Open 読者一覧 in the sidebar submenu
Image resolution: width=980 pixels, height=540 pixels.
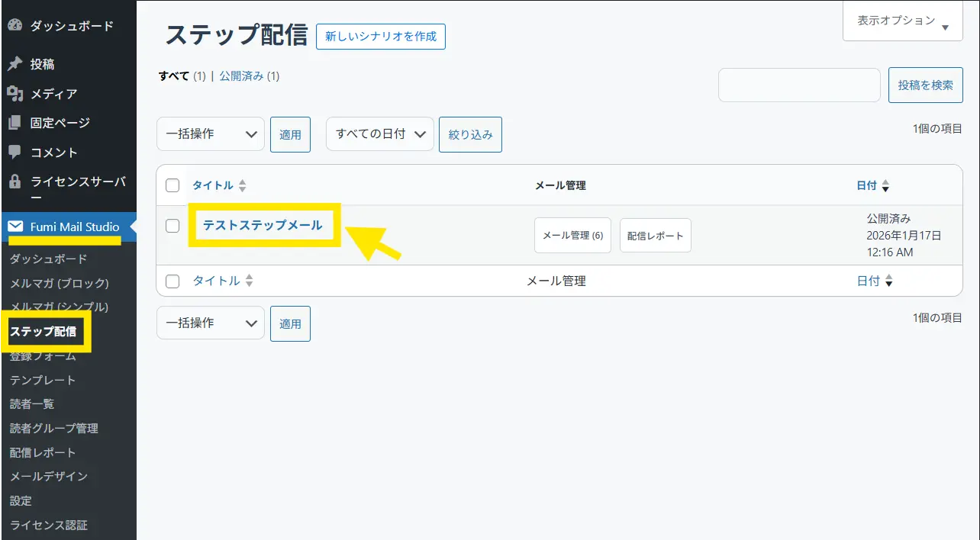(32, 404)
